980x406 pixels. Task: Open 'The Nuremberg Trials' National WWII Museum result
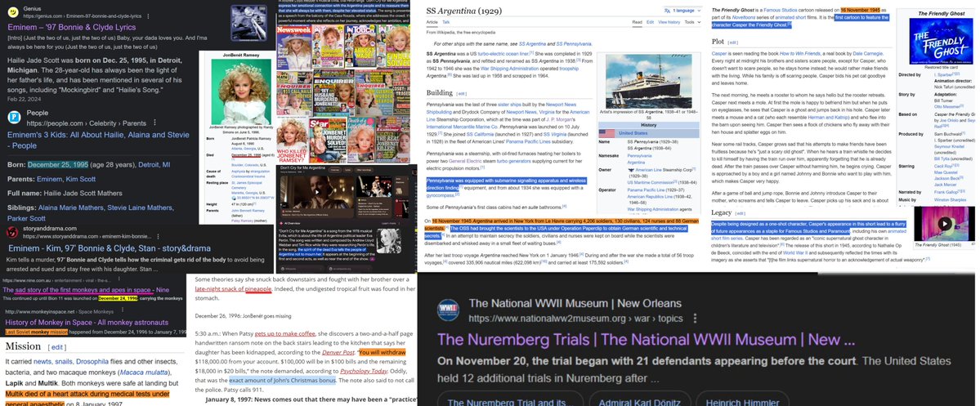[646, 340]
